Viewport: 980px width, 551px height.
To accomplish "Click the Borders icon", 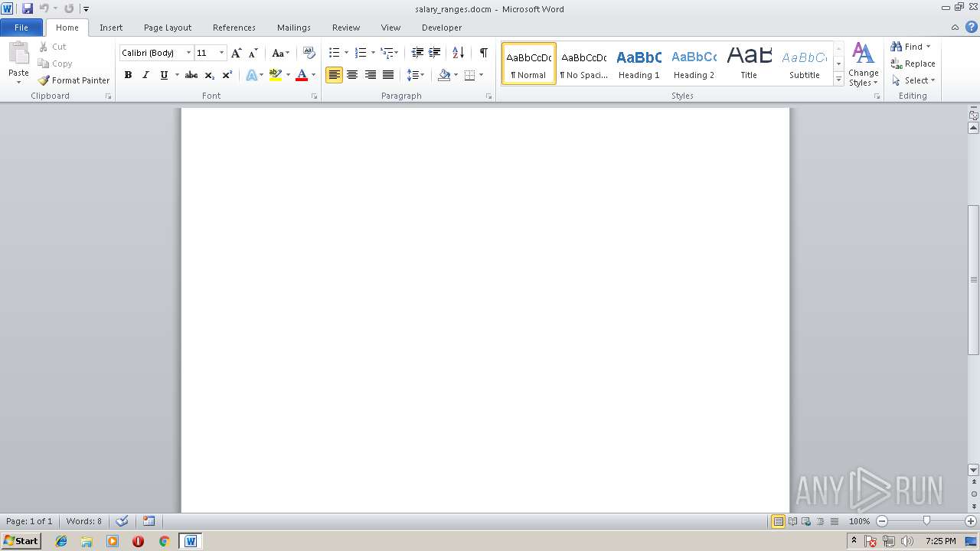I will [469, 75].
